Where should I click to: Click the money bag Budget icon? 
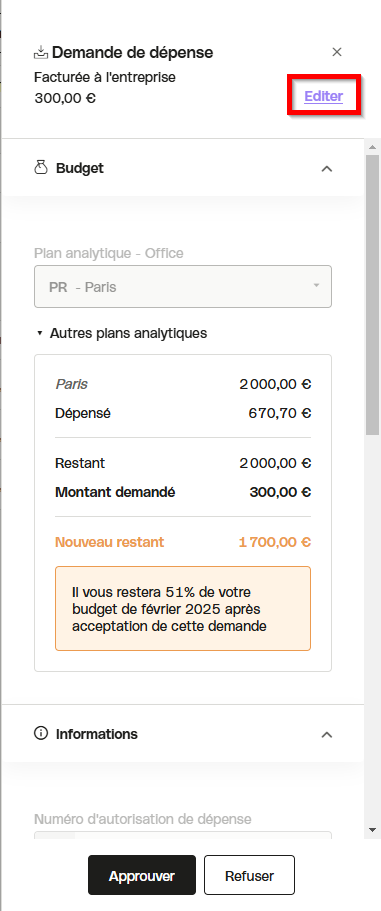coord(41,168)
